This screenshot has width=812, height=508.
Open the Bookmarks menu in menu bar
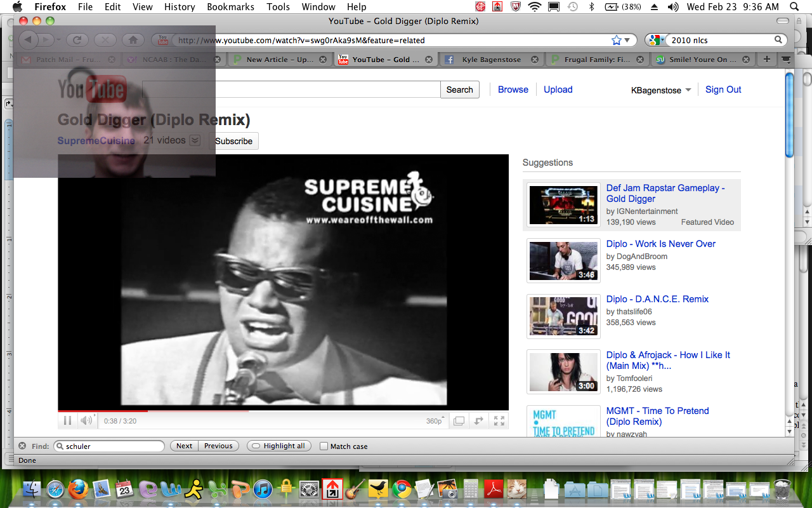(x=230, y=7)
